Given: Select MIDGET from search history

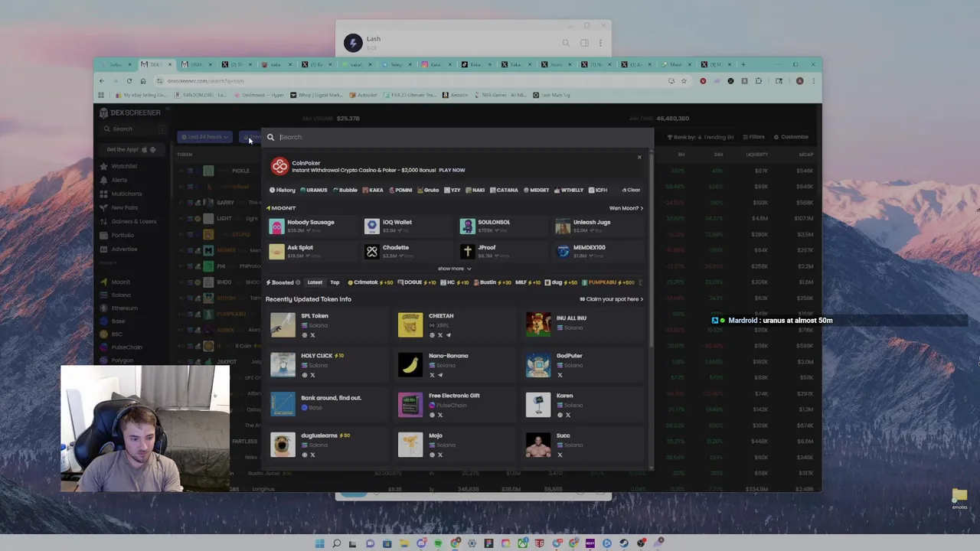Looking at the screenshot, I should [536, 190].
